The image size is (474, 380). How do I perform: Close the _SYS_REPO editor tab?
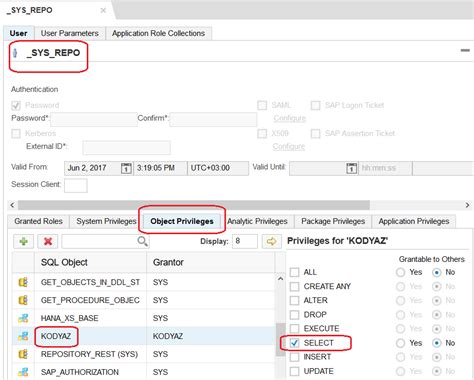103,10
